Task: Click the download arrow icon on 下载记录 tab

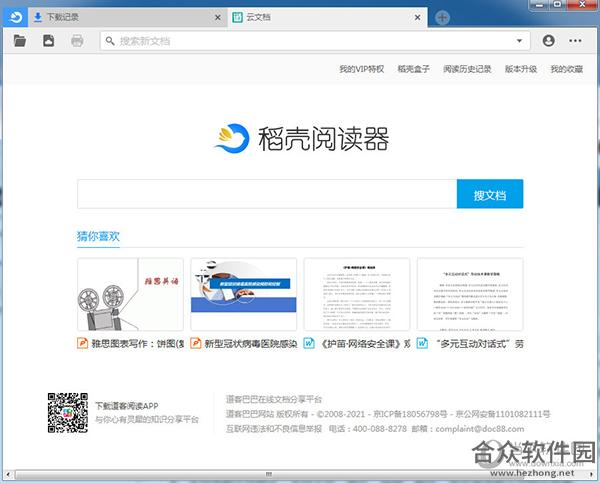Action: point(38,17)
